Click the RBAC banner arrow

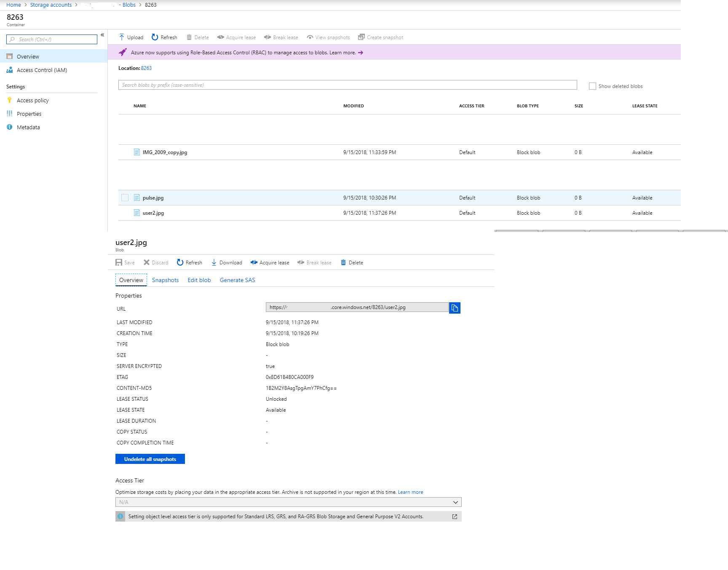(361, 53)
